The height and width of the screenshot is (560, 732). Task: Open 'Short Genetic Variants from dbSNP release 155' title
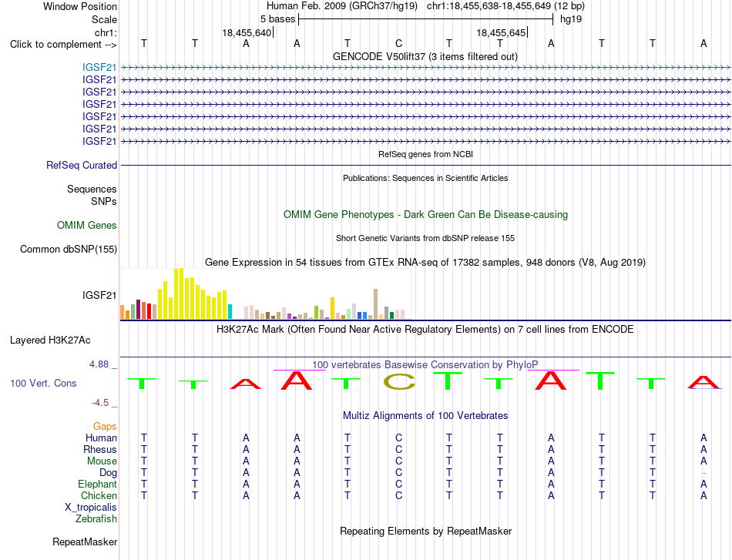pos(425,238)
